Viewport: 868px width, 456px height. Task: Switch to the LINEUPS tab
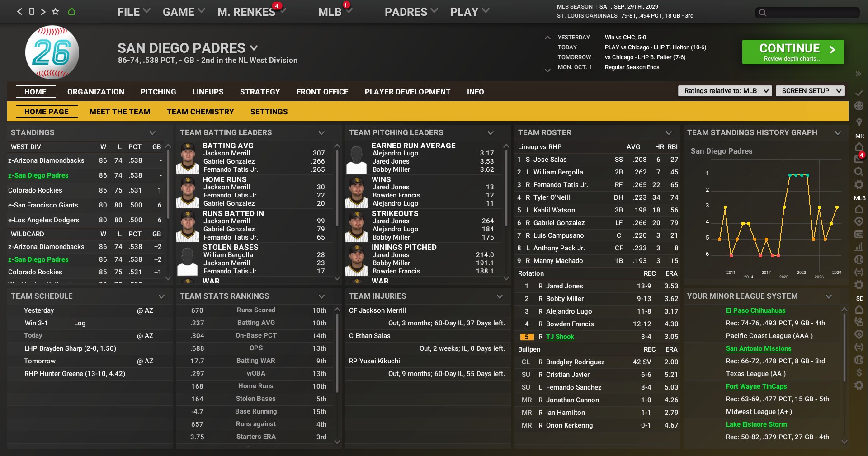coord(208,92)
